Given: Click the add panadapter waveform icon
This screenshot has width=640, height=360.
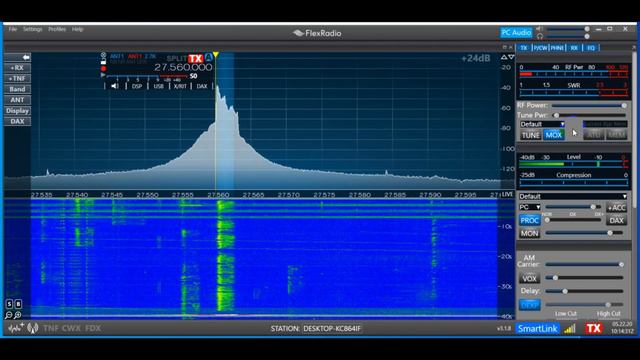Looking at the screenshot, I should tap(16, 328).
